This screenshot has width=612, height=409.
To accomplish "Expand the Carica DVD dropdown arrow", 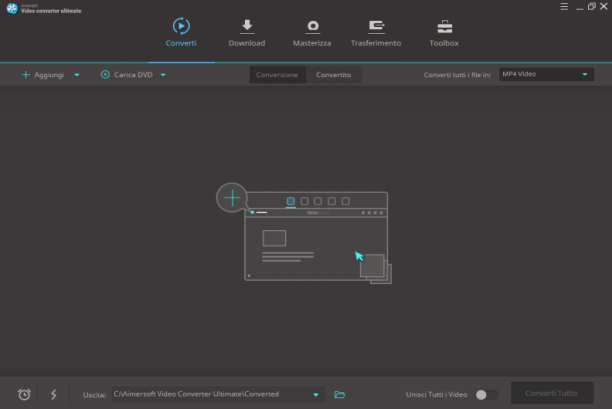I will click(163, 75).
